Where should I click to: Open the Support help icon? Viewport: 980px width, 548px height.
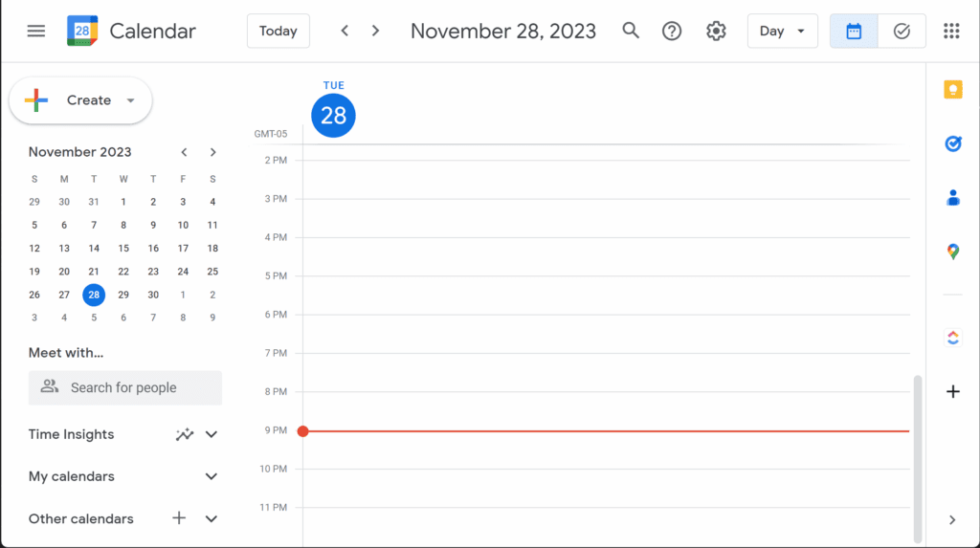[672, 31]
